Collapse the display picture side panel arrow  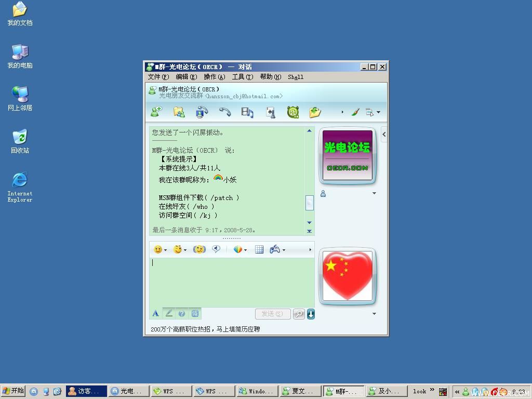click(384, 135)
